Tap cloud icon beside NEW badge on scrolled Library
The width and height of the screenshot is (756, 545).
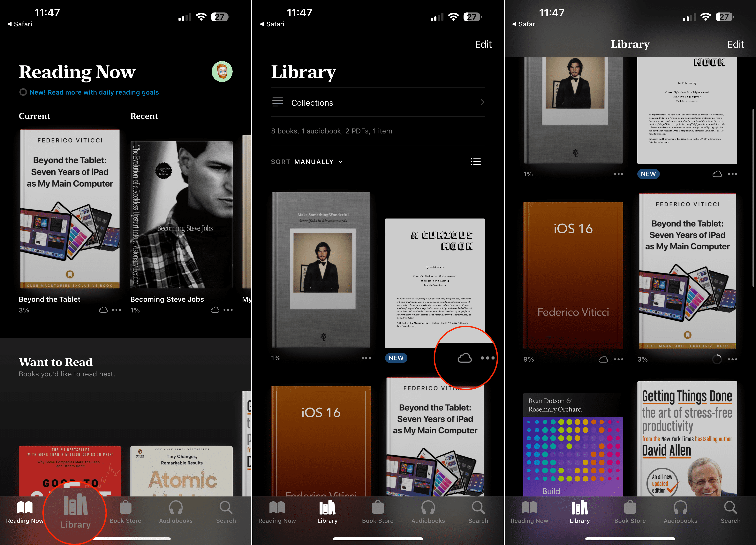pos(717,174)
